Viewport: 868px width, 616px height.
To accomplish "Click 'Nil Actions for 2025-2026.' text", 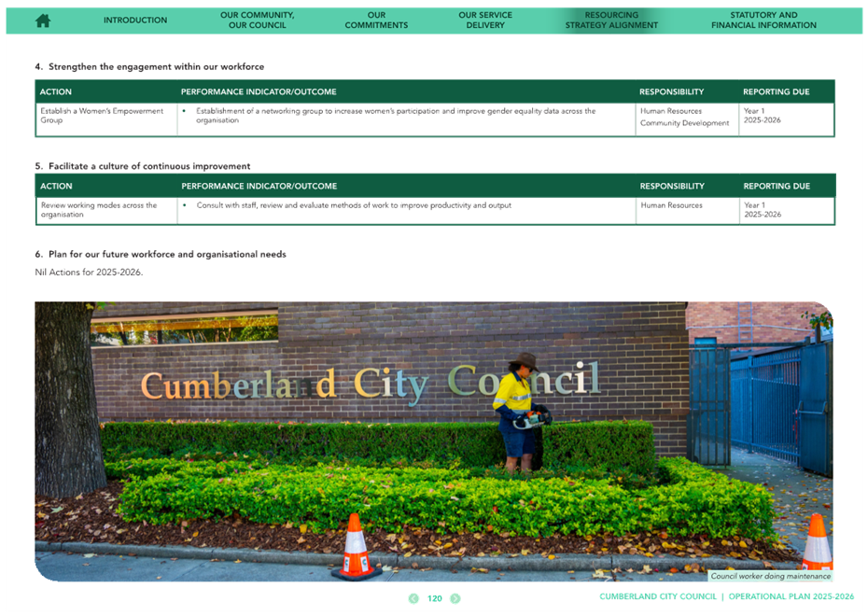I will coord(89,273).
